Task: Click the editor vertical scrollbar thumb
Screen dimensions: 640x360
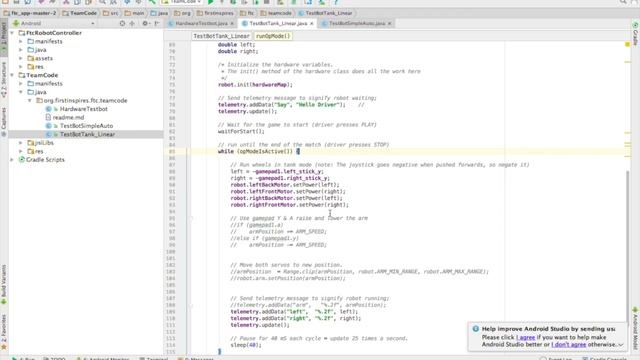Action: pyautogui.click(x=627, y=247)
